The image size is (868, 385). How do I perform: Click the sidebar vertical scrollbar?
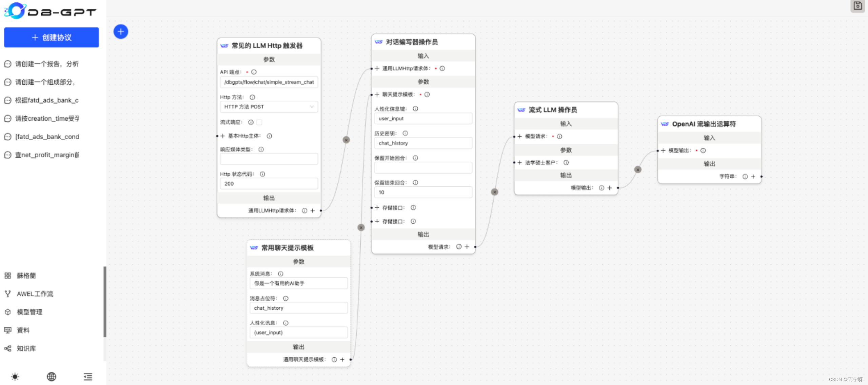105,302
